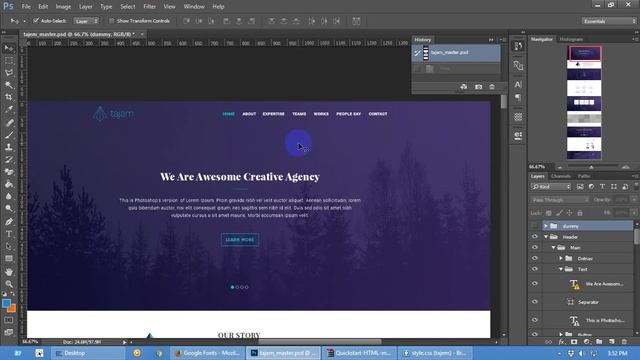Open the Filter menu
The image size is (640, 360).
pyautogui.click(x=149, y=7)
